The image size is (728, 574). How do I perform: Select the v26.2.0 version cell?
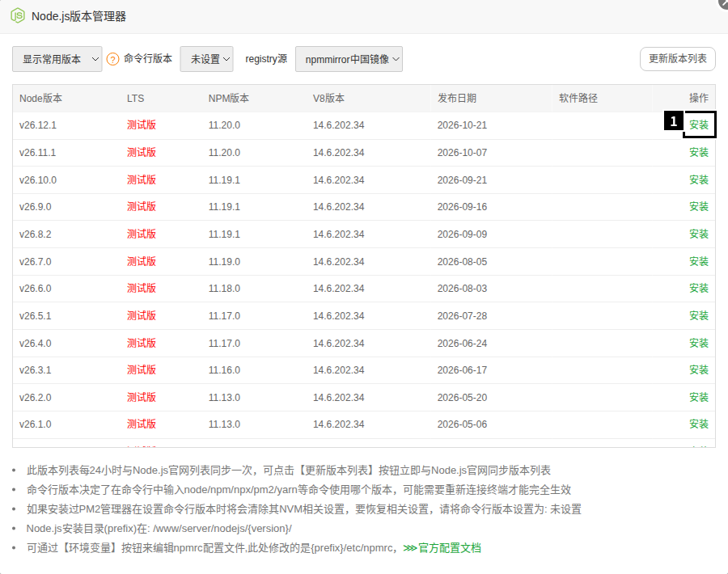[36, 398]
